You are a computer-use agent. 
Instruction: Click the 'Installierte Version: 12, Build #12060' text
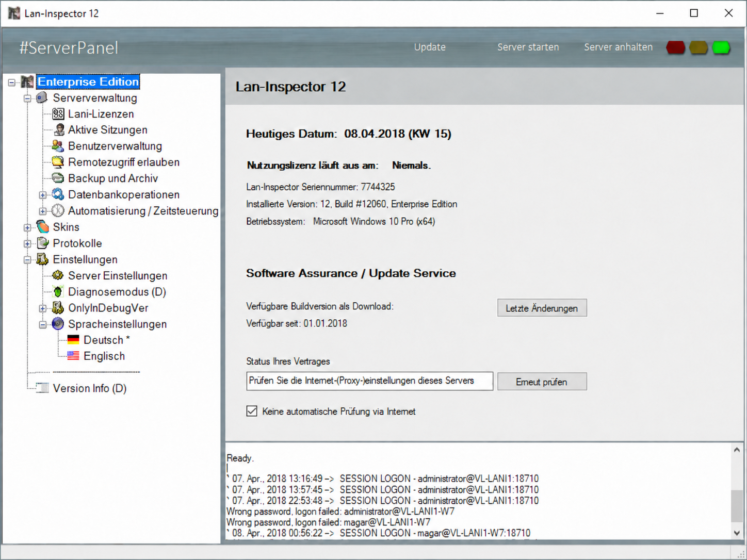click(x=316, y=204)
